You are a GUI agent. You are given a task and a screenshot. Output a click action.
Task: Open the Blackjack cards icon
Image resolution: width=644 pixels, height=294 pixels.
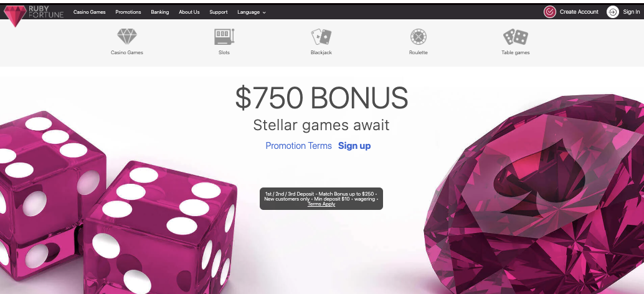click(x=321, y=37)
